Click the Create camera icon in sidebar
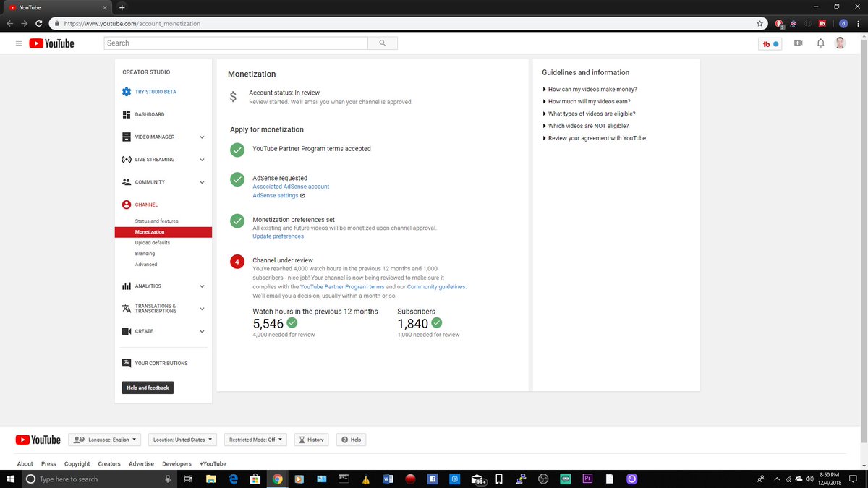Image resolution: width=868 pixels, height=488 pixels. coord(127,331)
